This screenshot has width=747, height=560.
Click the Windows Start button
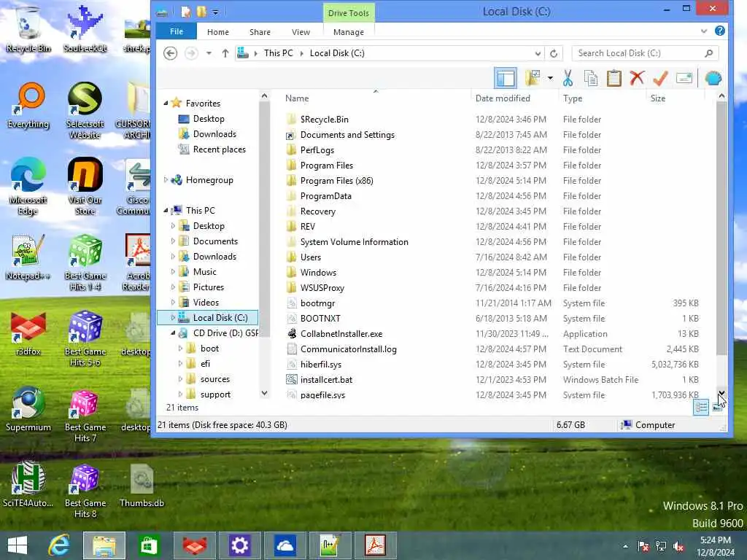coord(18,545)
